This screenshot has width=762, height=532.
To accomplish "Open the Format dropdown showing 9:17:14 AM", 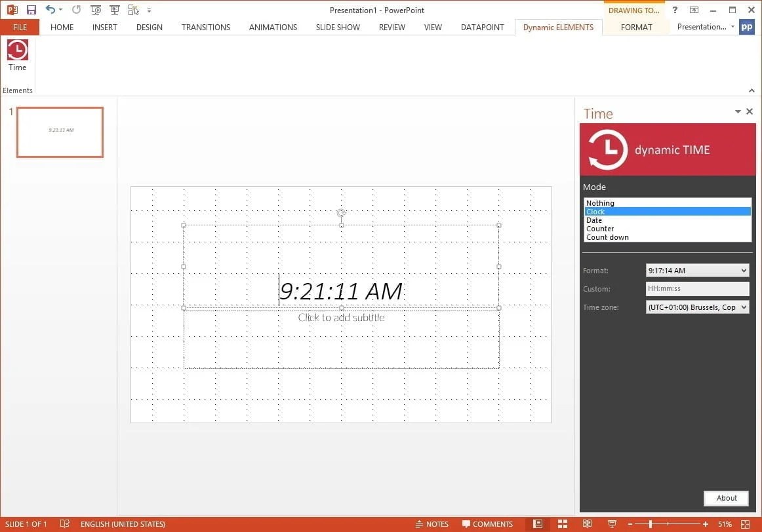I will pos(696,270).
